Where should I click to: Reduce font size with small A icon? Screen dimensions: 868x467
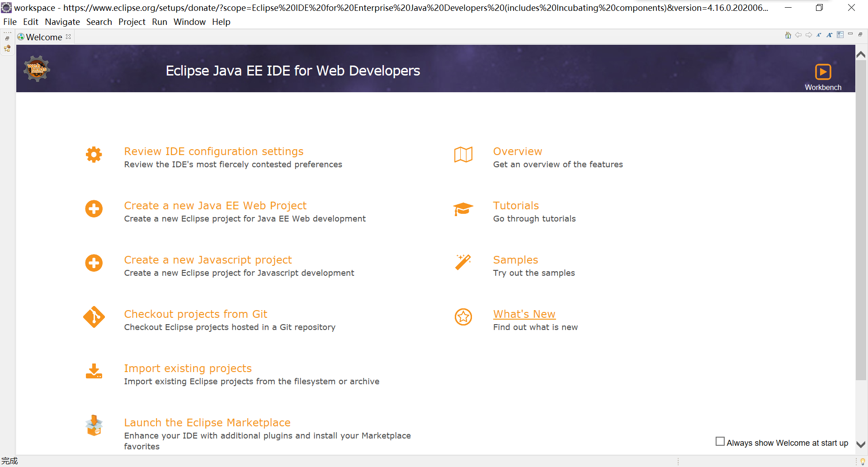pyautogui.click(x=819, y=35)
